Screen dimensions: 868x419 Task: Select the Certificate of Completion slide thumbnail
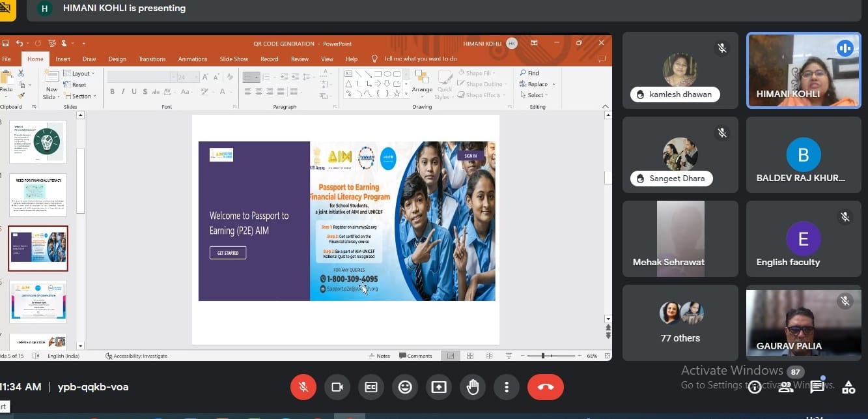[x=38, y=302]
